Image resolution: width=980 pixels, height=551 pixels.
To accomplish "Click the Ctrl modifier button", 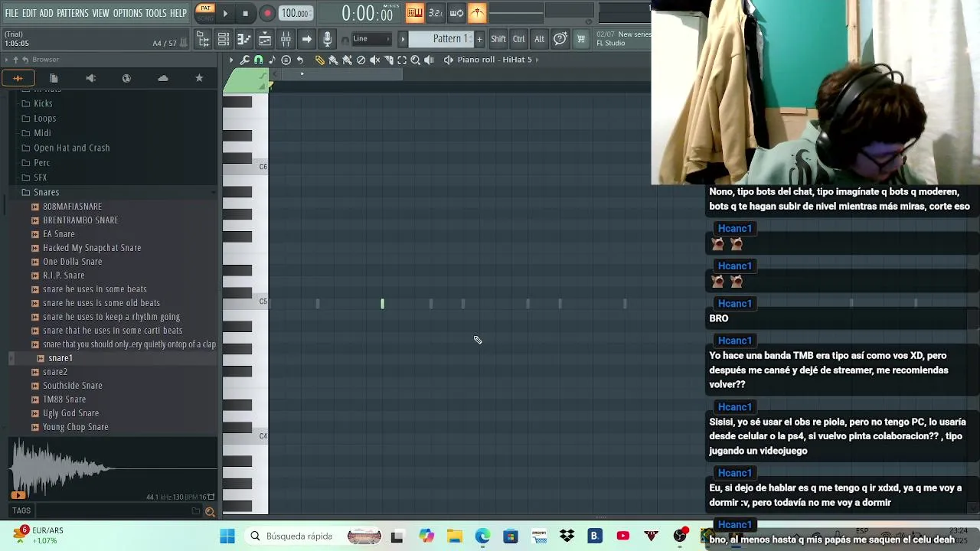I will 519,39.
